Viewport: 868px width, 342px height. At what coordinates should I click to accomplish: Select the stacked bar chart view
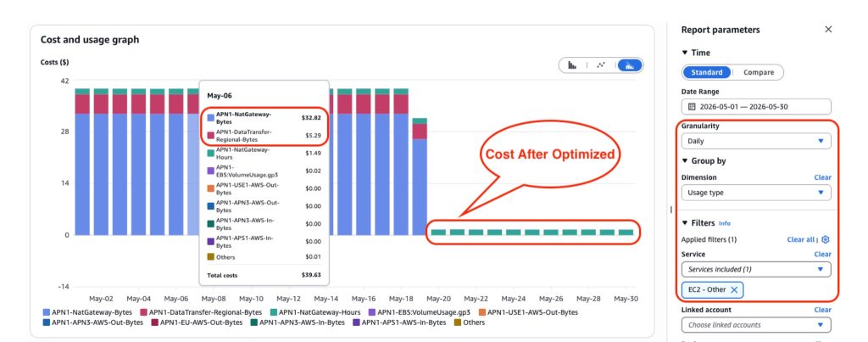coord(630,65)
